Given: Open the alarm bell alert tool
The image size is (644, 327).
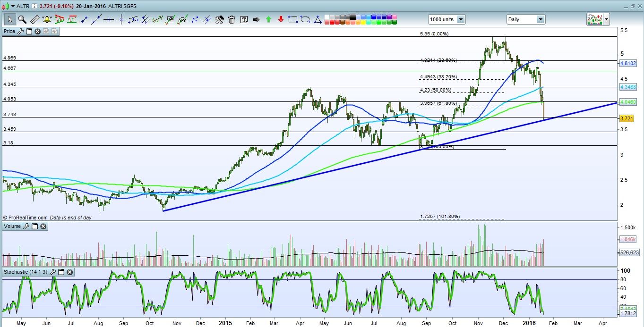Looking at the screenshot, I should click(x=47, y=19).
